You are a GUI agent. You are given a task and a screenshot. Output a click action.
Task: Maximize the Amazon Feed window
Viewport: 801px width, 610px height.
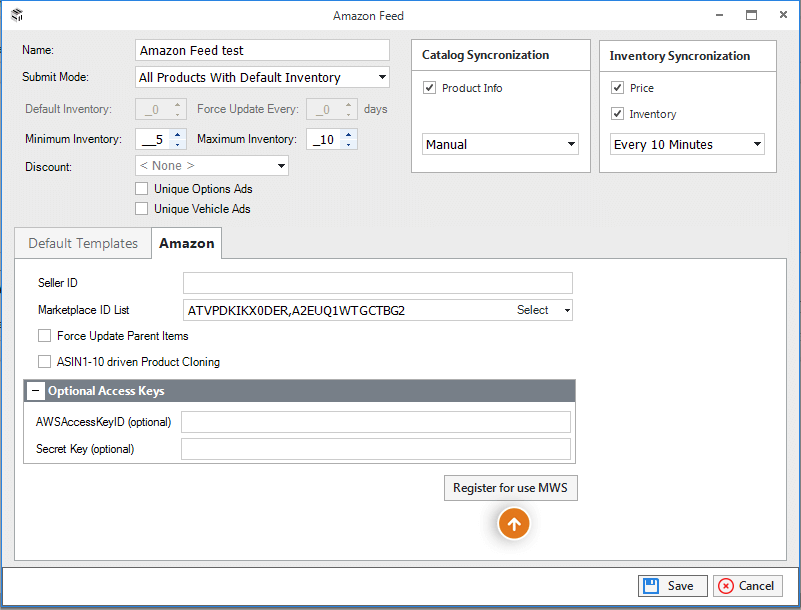751,15
